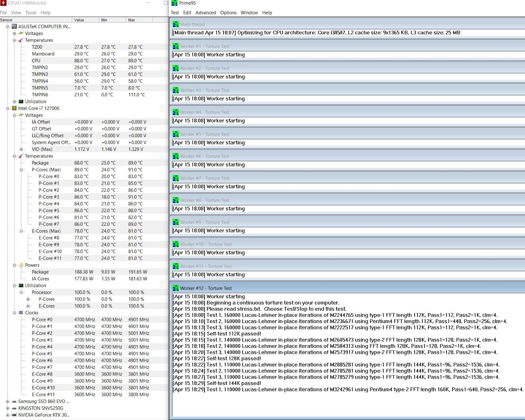Expand Voltages under ASUSTeK COMPUTER
Image resolution: width=525 pixels, height=420 pixels.
[14, 34]
